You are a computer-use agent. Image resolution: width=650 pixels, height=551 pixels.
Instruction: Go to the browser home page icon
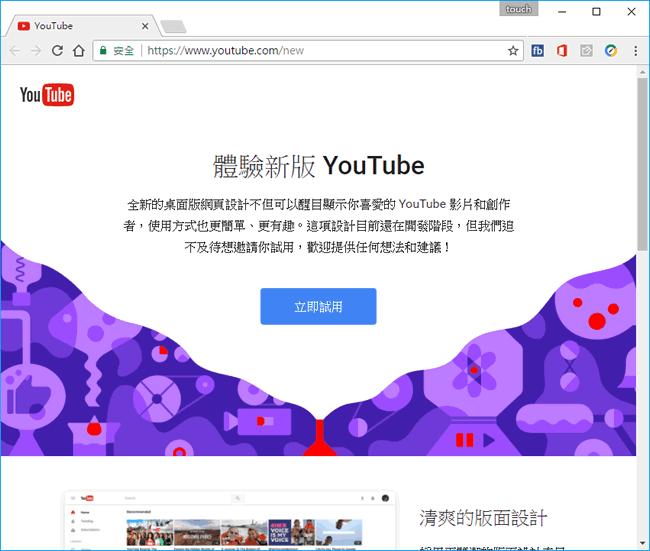78,50
